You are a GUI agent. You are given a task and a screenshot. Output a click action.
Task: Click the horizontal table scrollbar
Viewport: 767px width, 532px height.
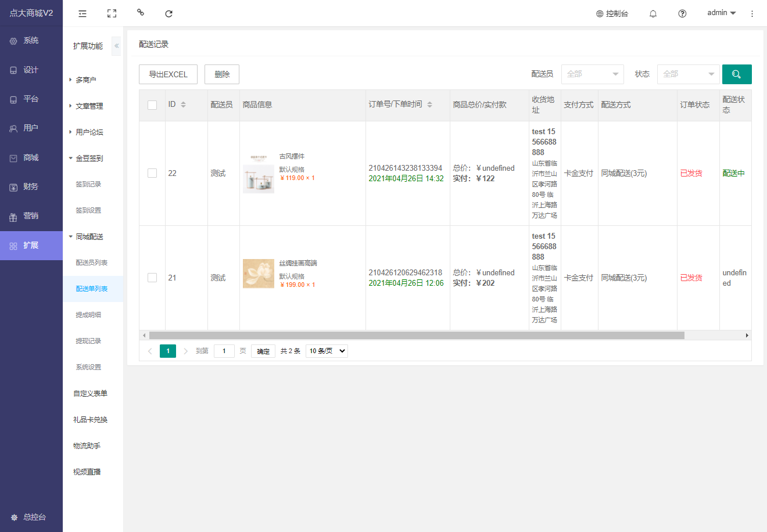pos(417,335)
